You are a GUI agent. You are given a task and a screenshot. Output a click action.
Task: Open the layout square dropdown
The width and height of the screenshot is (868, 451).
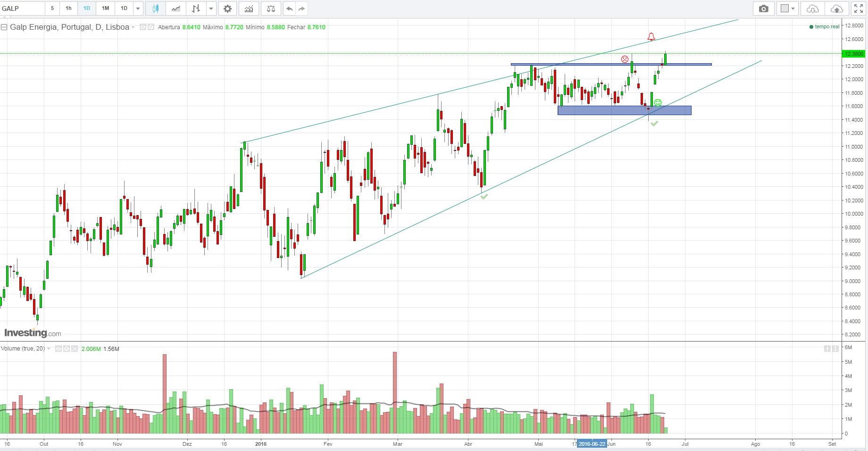click(787, 8)
